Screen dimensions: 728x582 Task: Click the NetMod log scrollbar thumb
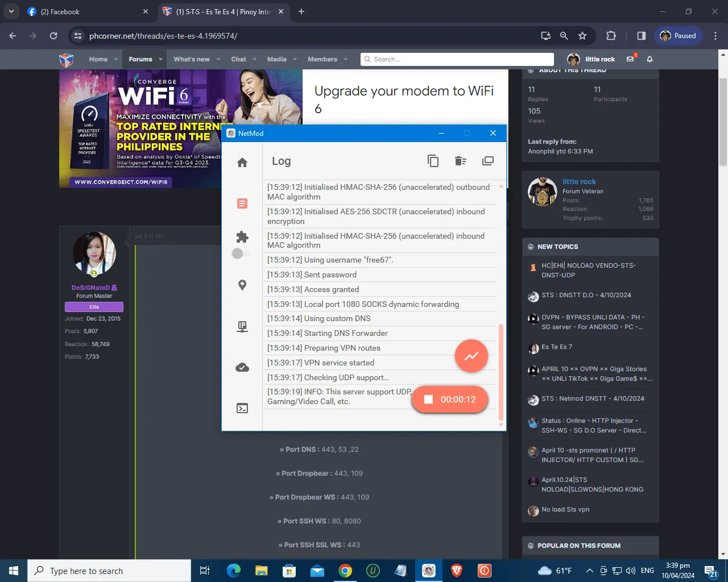501,372
